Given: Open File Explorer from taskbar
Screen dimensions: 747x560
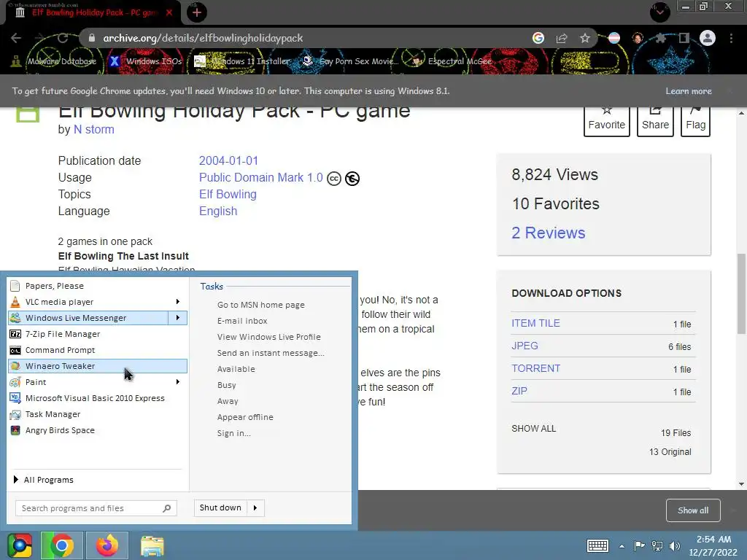Looking at the screenshot, I should click(152, 545).
